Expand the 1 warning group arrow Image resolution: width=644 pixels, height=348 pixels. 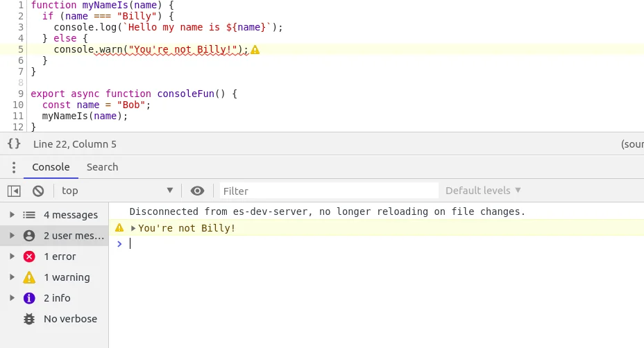(x=12, y=277)
